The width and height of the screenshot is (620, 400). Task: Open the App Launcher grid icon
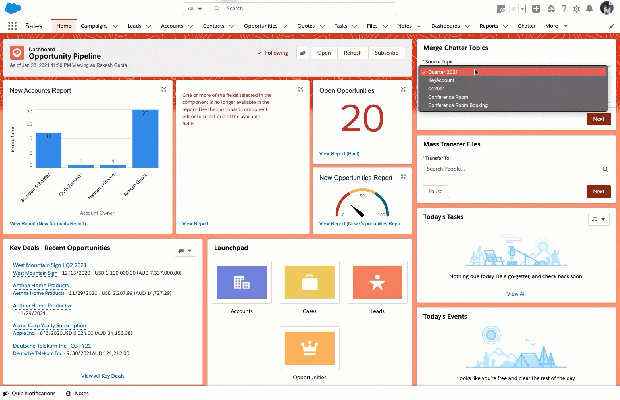12,26
